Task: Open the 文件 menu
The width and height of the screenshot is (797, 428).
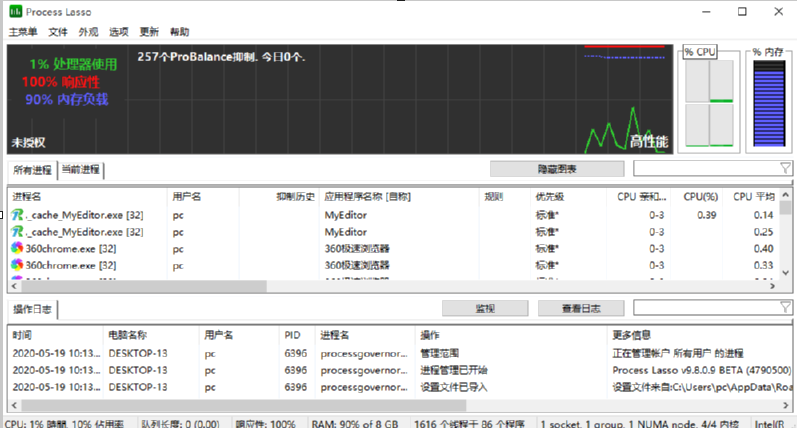Action: pos(57,32)
